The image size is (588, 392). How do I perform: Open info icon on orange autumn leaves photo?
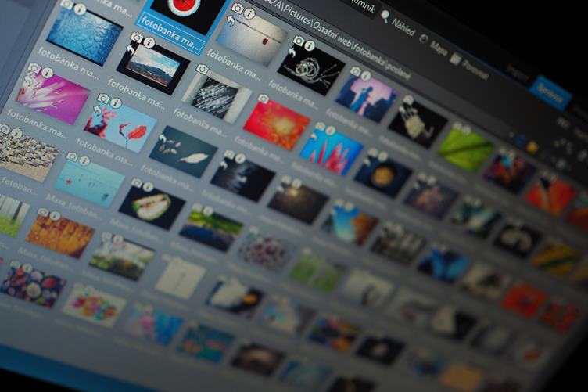pyautogui.click(x=55, y=216)
